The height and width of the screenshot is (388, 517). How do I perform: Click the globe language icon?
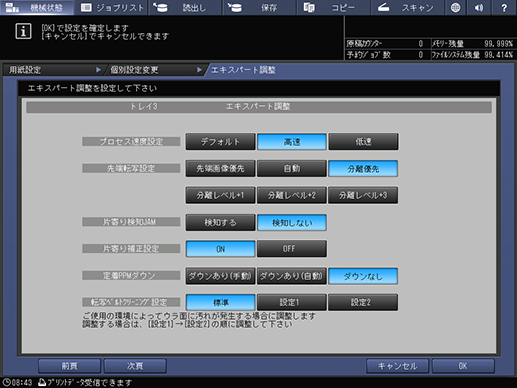[455, 7]
